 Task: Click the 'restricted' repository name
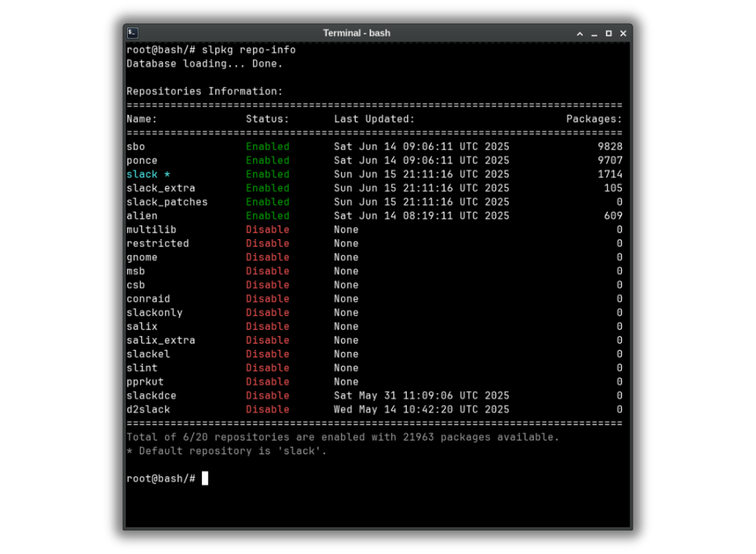point(158,244)
